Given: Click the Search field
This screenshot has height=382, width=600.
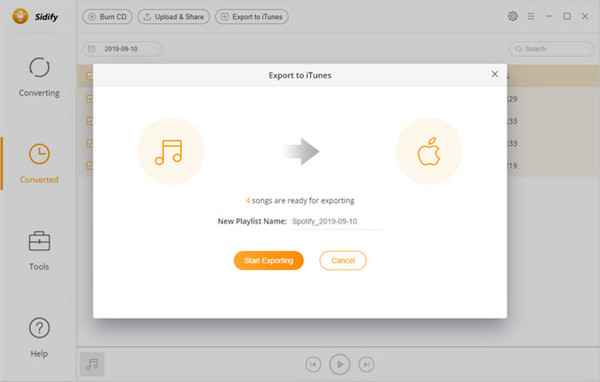Looking at the screenshot, I should click(551, 49).
